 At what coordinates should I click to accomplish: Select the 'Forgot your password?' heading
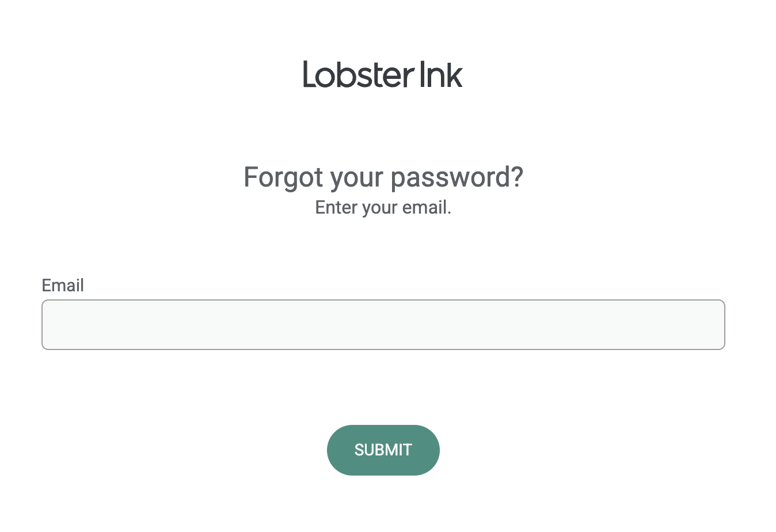(383, 177)
